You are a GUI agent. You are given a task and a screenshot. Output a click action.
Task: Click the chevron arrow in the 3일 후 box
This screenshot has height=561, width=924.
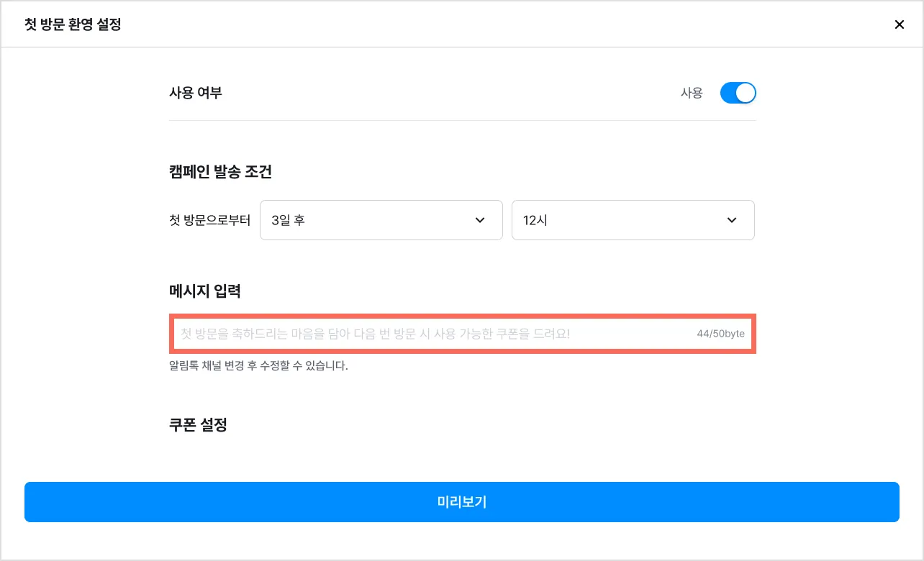click(480, 220)
